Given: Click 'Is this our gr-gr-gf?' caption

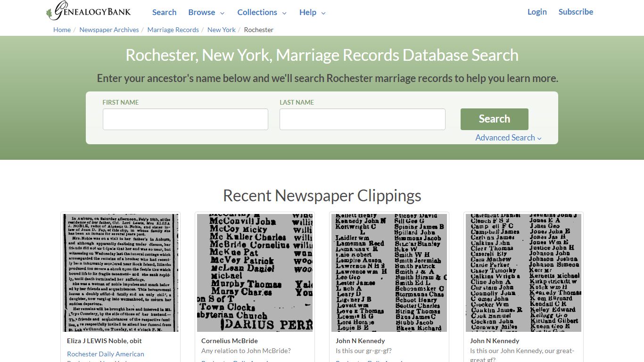Looking at the screenshot, I should [x=363, y=351].
